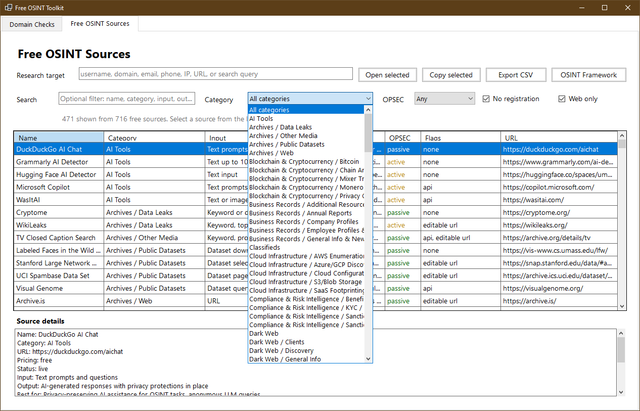Select Dark Web category option
This screenshot has width=640, height=411.
pyautogui.click(x=306, y=333)
